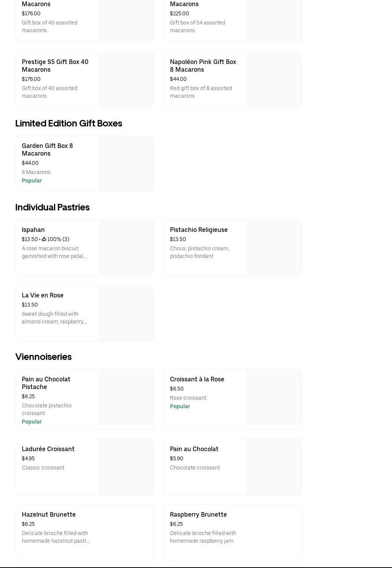Select the Croissant à la Rose title
The image size is (392, 568).
(x=197, y=379)
